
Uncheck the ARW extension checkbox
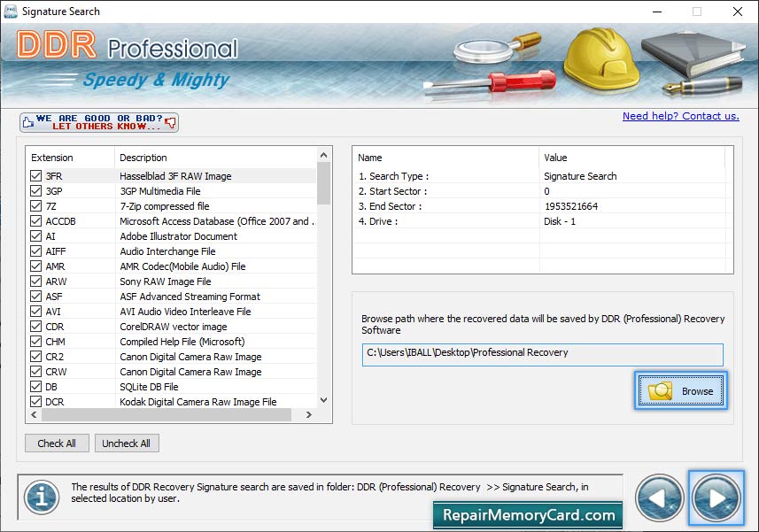pos(35,281)
